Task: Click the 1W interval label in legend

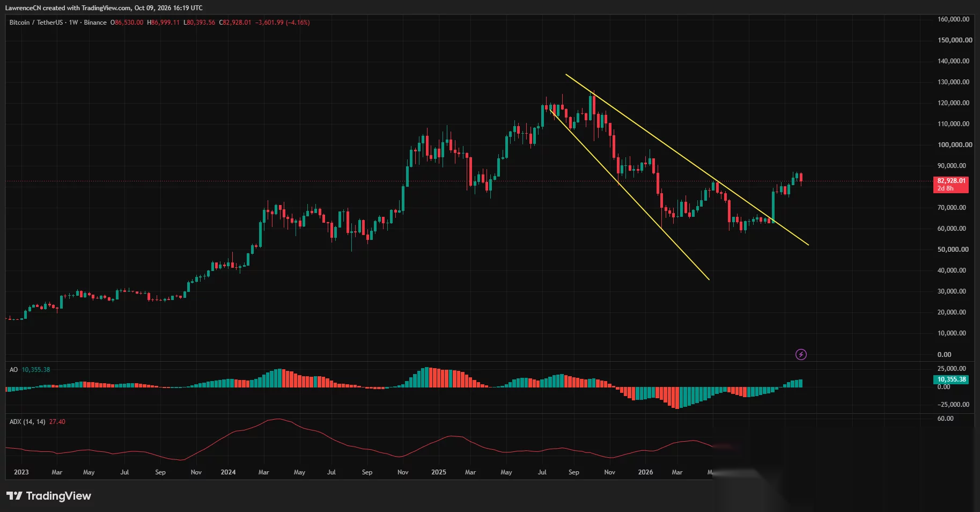Action: [73, 23]
